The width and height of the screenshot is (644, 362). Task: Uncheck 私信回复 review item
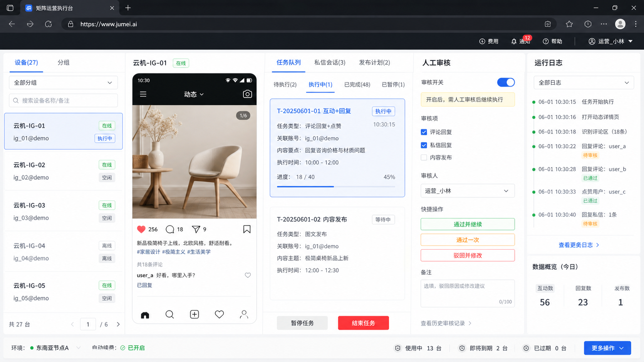tap(424, 145)
